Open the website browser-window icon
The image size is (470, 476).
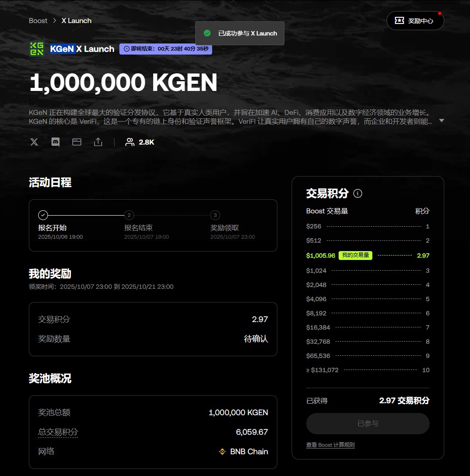pos(76,142)
